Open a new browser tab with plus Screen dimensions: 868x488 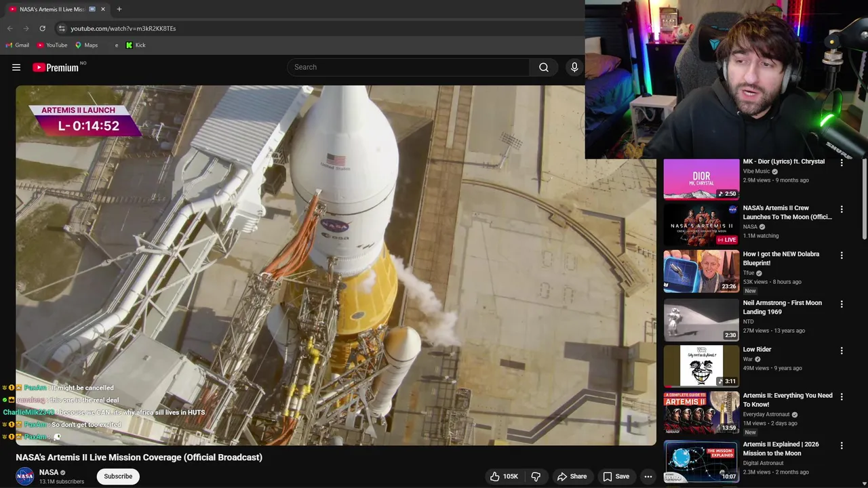[119, 9]
